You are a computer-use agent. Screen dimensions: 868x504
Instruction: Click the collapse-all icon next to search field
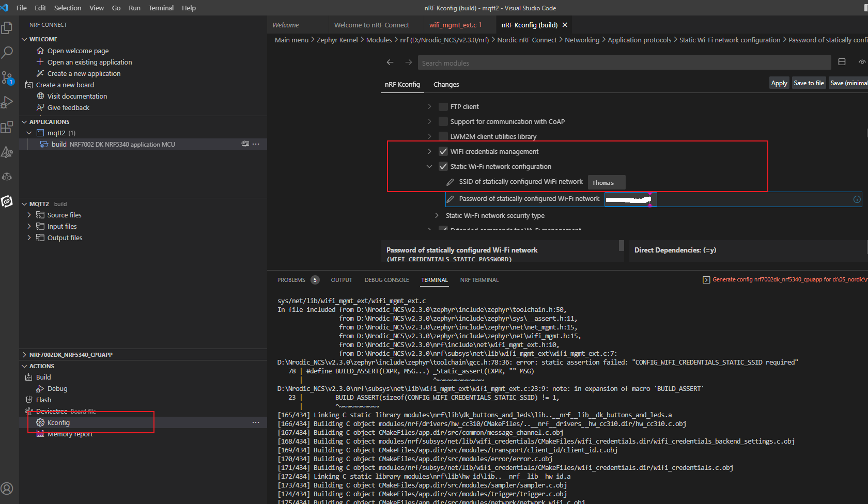point(842,62)
